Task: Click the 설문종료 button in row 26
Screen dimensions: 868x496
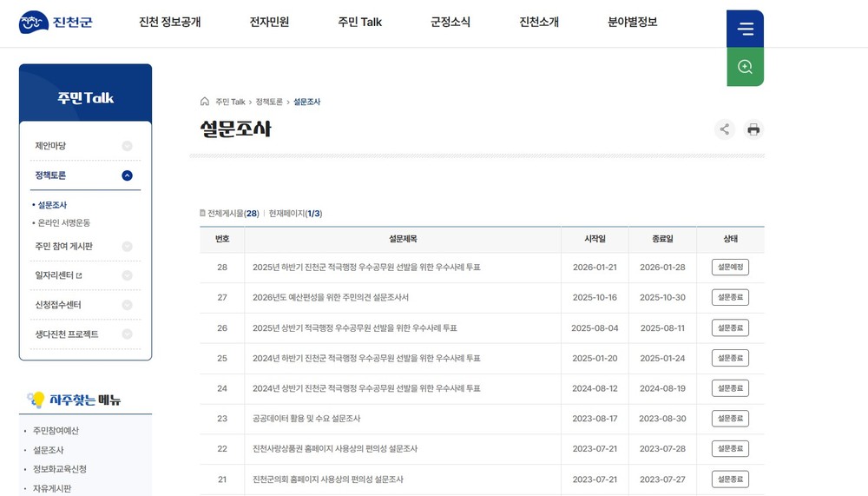Action: 730,328
